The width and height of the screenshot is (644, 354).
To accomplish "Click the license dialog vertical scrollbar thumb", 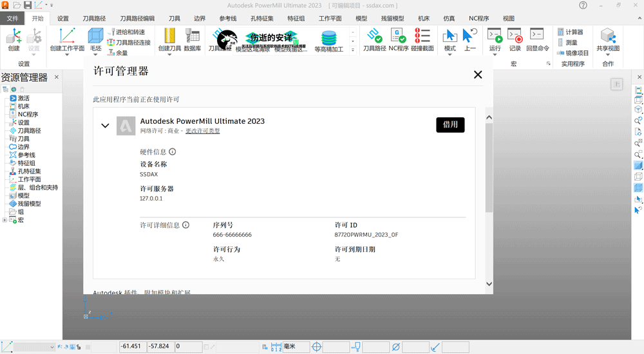I will click(x=489, y=168).
